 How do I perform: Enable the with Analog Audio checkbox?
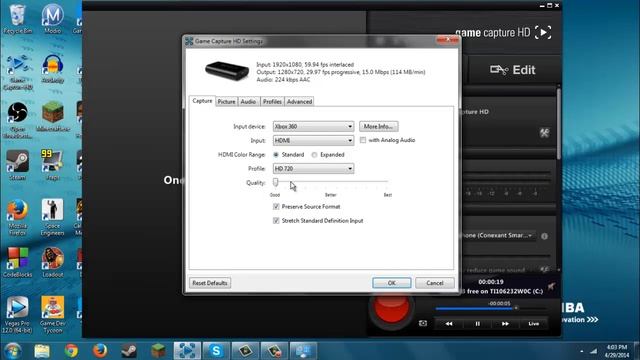(363, 140)
